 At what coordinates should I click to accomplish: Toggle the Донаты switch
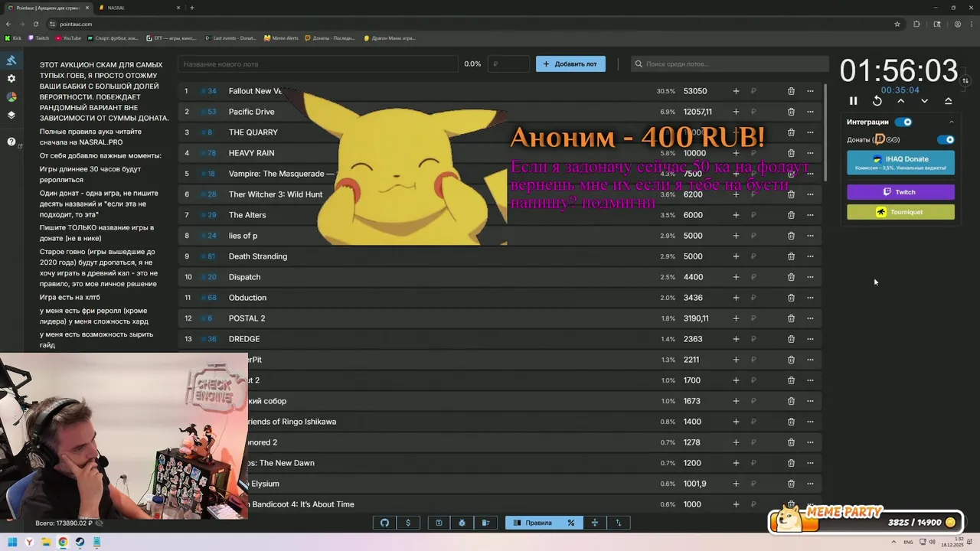coord(946,139)
